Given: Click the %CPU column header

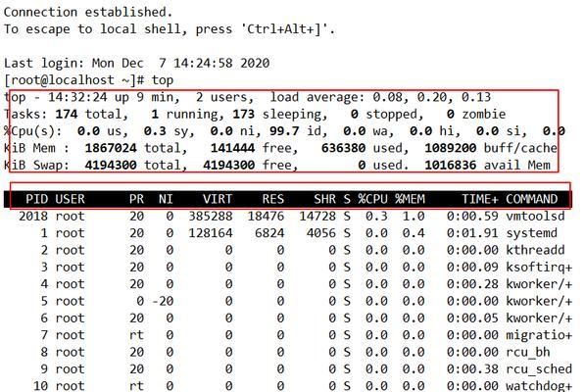Looking at the screenshot, I should pyautogui.click(x=373, y=199).
